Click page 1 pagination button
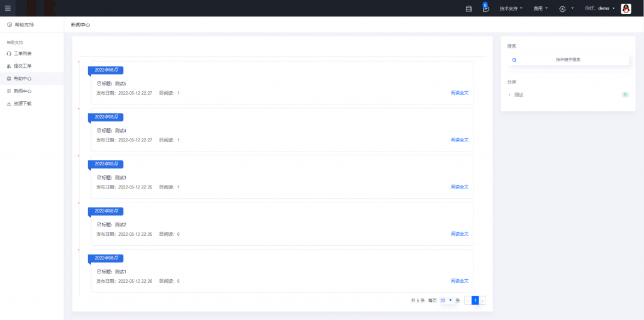This screenshot has height=320, width=644. (x=475, y=301)
